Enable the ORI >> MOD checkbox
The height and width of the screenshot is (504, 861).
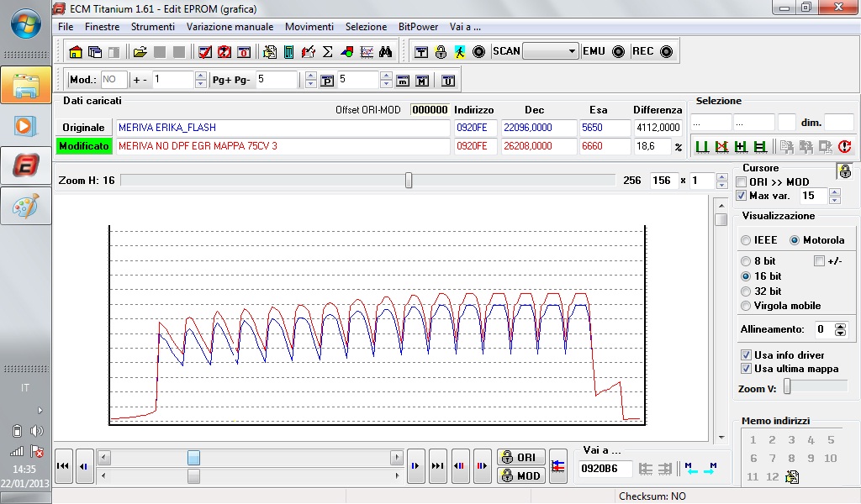coord(742,182)
